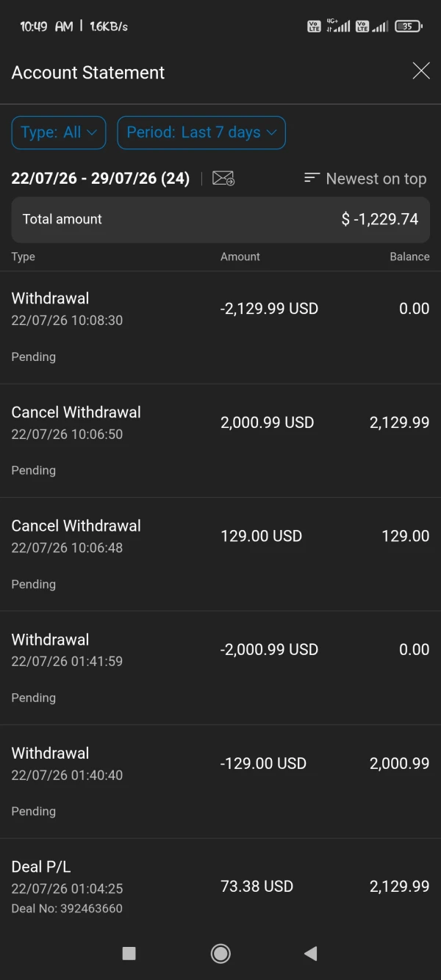Open Withdrawal entry of -129.00 USD
Image resolution: width=441 pixels, height=980 pixels.
pos(220,782)
